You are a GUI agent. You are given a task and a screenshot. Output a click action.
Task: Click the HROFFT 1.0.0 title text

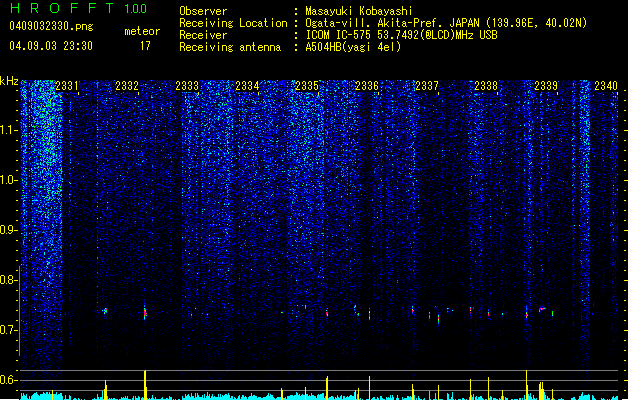79,8
